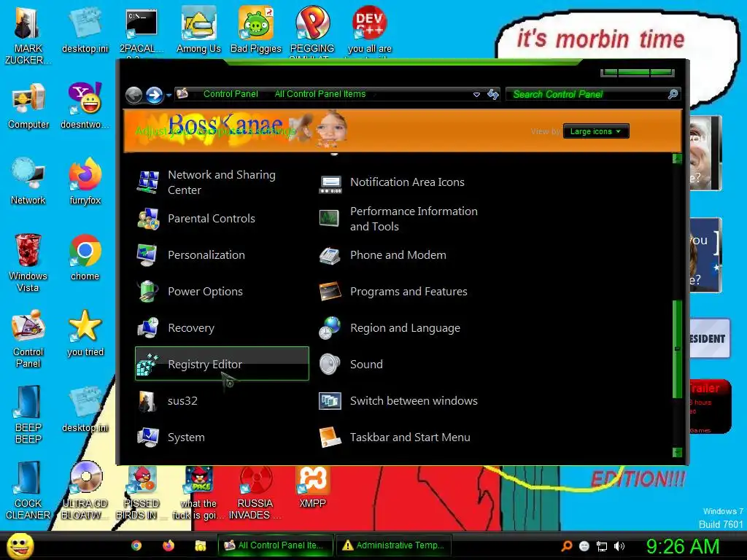The image size is (747, 560).
Task: Launch Chrome from taskbar quick launch
Action: pos(136,545)
